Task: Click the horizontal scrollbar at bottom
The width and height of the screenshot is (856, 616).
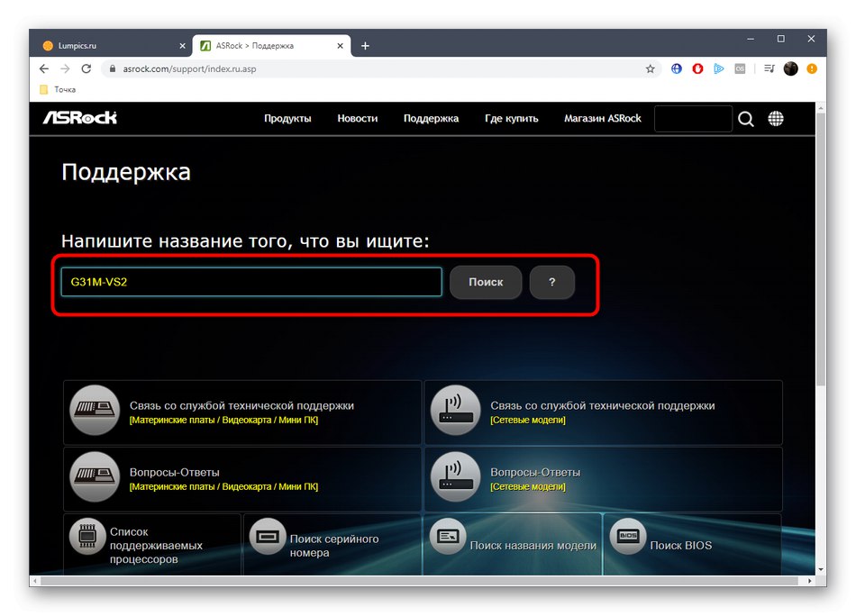Action: pos(419,581)
